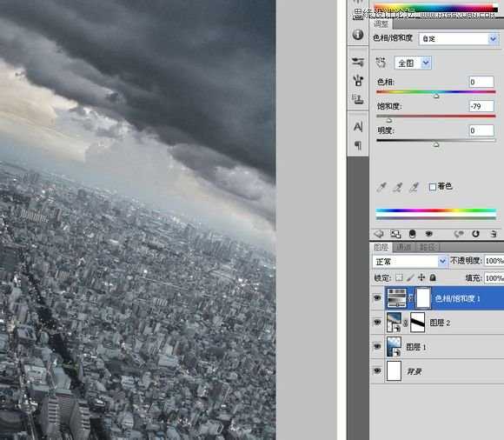Switch to the 路径 paths tab
Screen dimensions: 504x440
click(428, 247)
